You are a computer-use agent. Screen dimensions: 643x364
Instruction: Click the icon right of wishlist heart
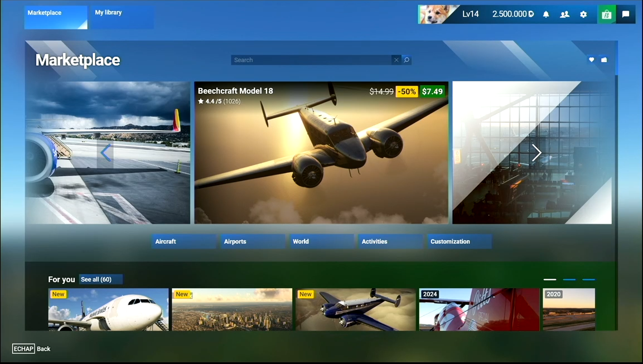pos(604,60)
